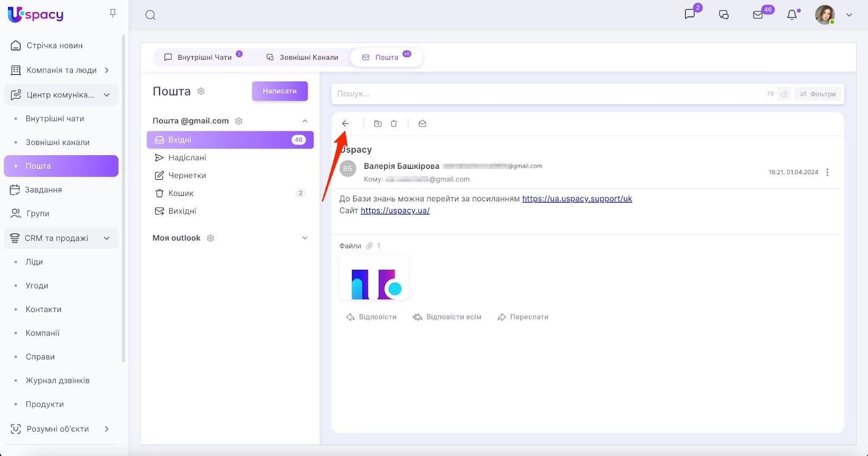The image size is (868, 456).
Task: Expand the profile menu chevron
Action: pos(850,15)
